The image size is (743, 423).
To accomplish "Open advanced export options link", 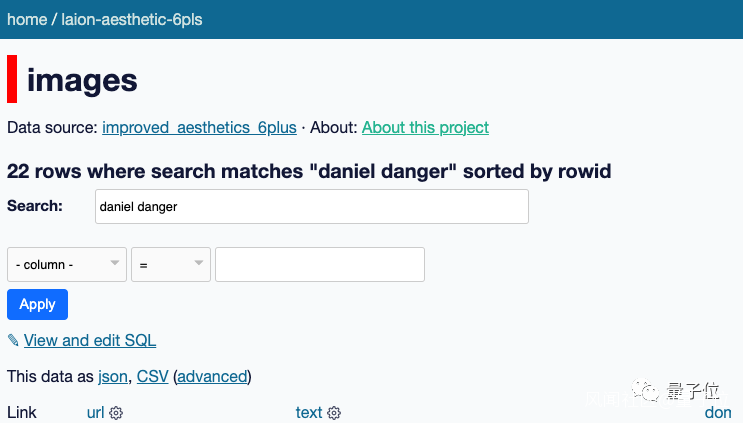I will pos(212,377).
